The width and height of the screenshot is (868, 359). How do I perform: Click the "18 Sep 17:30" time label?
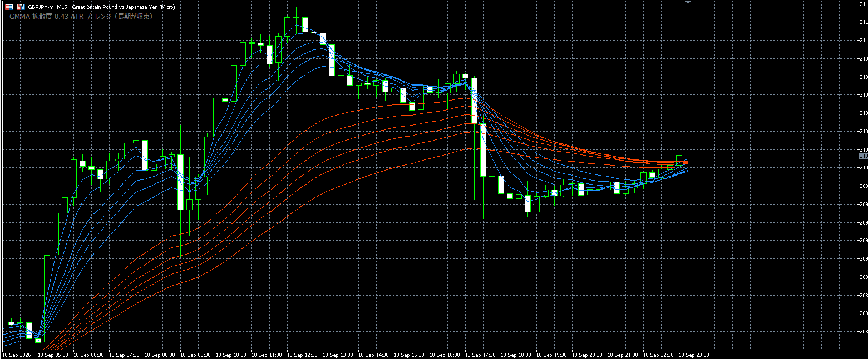pyautogui.click(x=480, y=355)
